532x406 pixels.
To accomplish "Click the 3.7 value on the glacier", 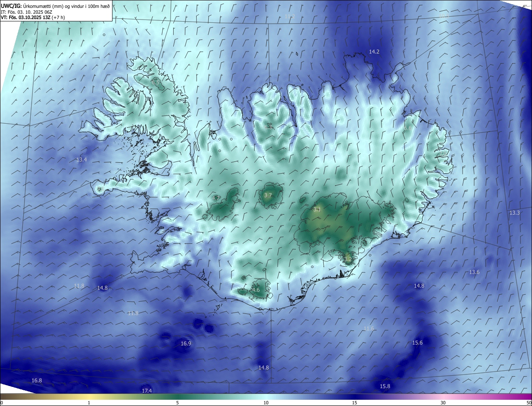I will pyautogui.click(x=268, y=196).
